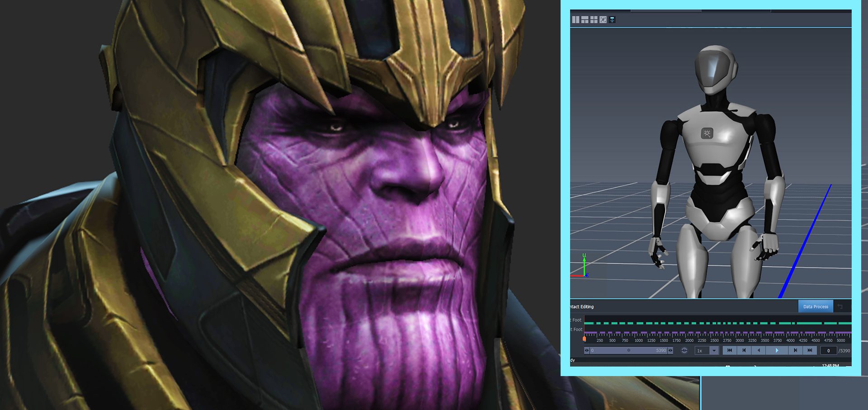Toggle the loop playback icon

684,350
